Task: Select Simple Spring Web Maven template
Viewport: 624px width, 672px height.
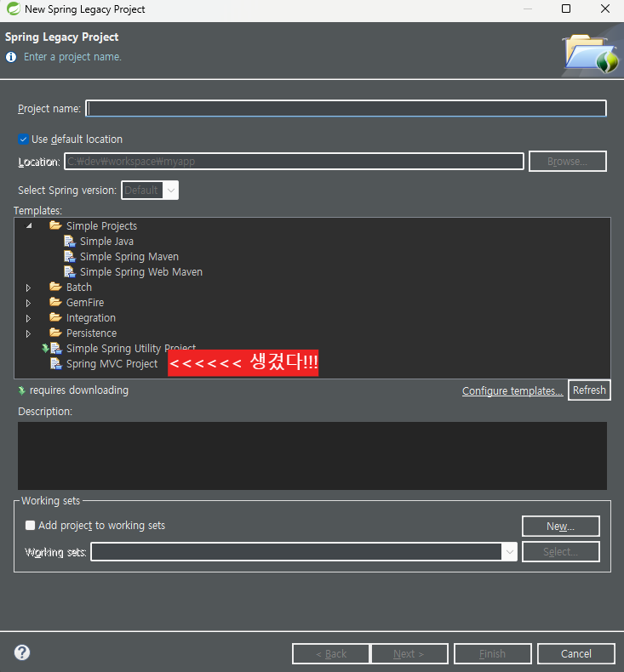Action: [141, 272]
